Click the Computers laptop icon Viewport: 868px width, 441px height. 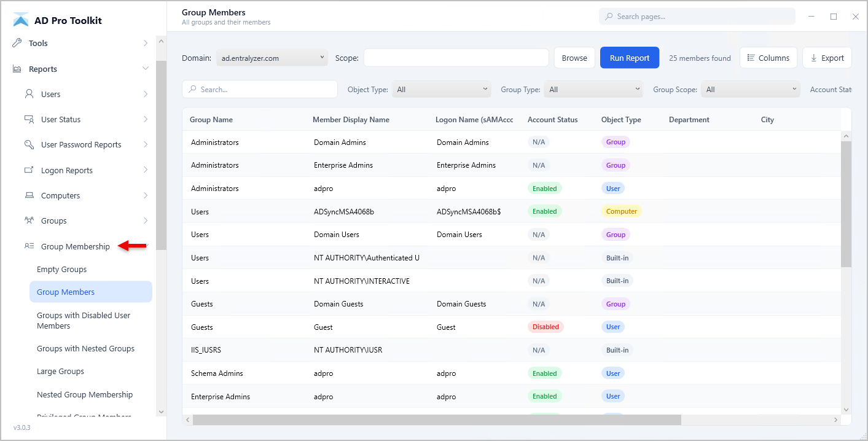point(29,195)
